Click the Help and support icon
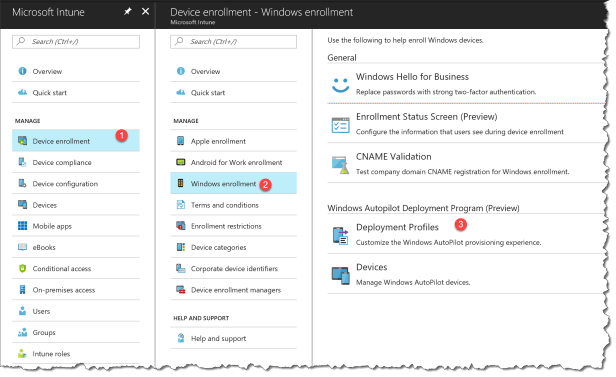The width and height of the screenshot is (616, 377). point(181,338)
